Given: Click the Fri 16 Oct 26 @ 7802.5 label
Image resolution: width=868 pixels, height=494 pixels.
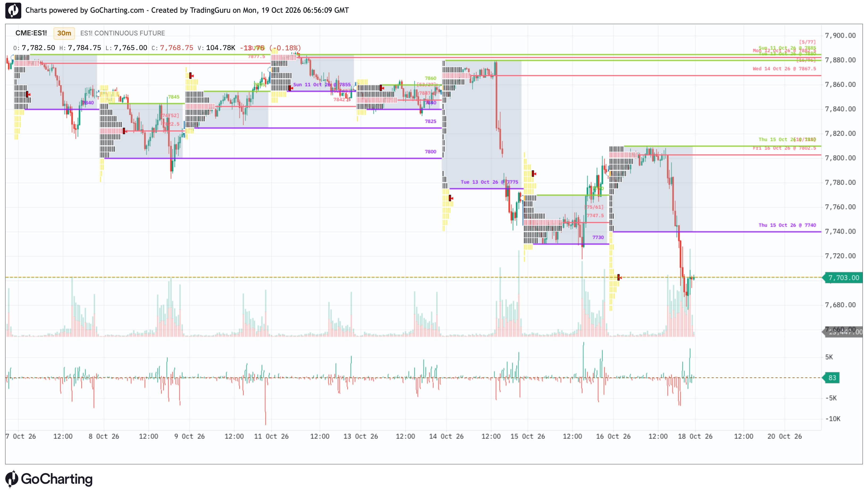Looking at the screenshot, I should pyautogui.click(x=784, y=148).
